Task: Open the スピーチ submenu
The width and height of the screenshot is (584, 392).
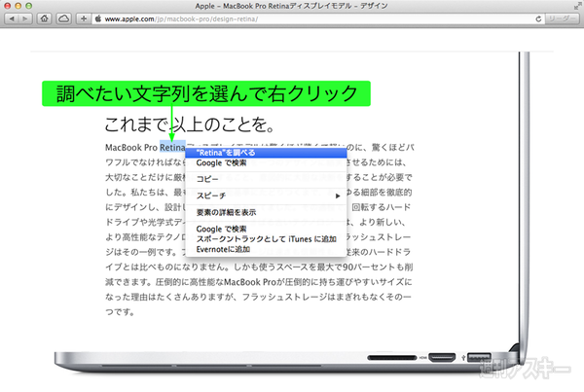Action: coord(266,196)
